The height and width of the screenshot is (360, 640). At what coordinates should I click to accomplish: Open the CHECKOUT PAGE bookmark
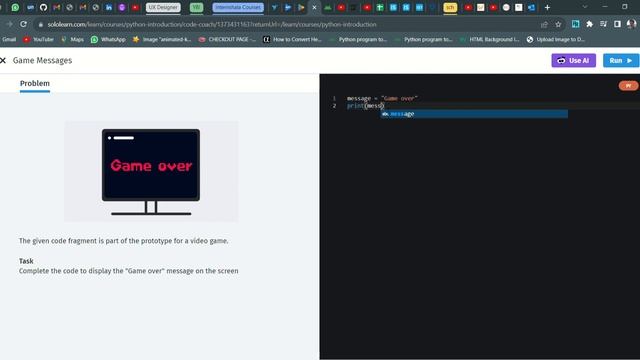click(227, 40)
